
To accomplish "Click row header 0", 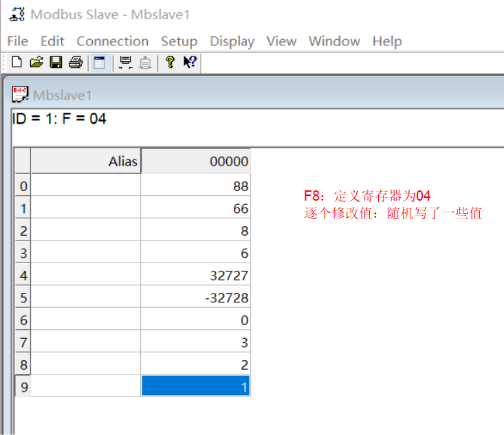I will (23, 186).
